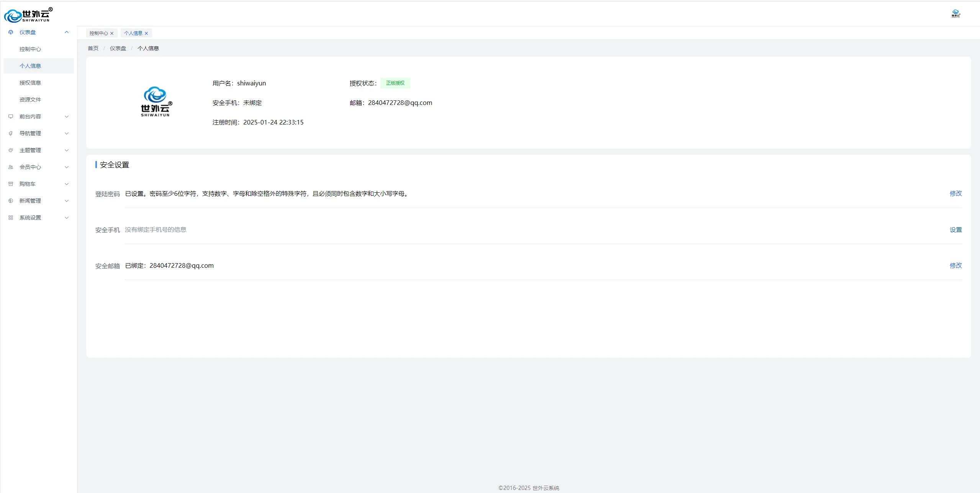The image size is (980, 493).
Task: Click the shop icon beside 购物车
Action: pyautogui.click(x=11, y=184)
